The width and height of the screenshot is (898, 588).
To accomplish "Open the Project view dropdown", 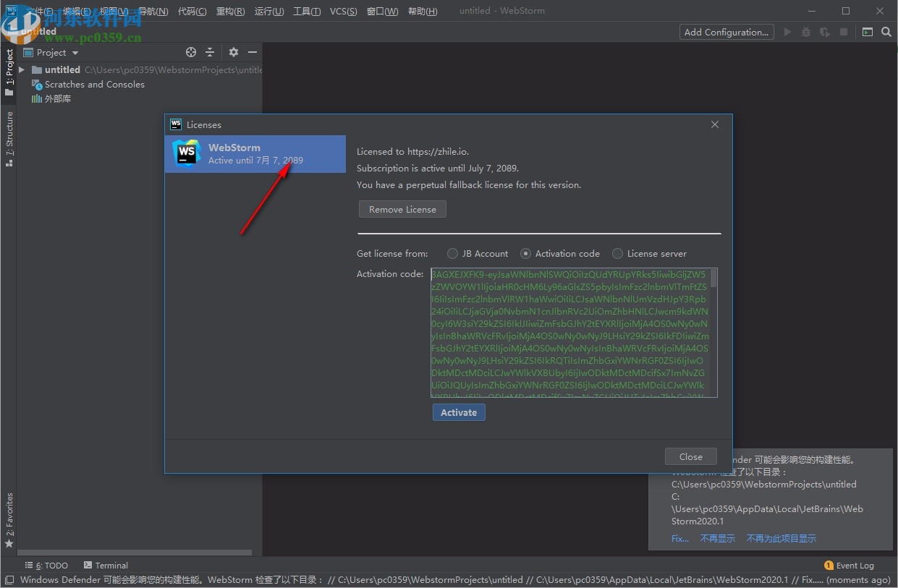I will [75, 52].
